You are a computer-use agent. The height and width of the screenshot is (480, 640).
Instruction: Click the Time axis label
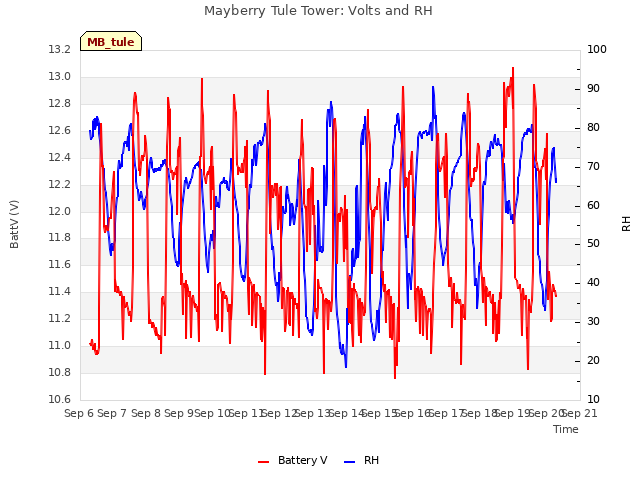[566, 429]
